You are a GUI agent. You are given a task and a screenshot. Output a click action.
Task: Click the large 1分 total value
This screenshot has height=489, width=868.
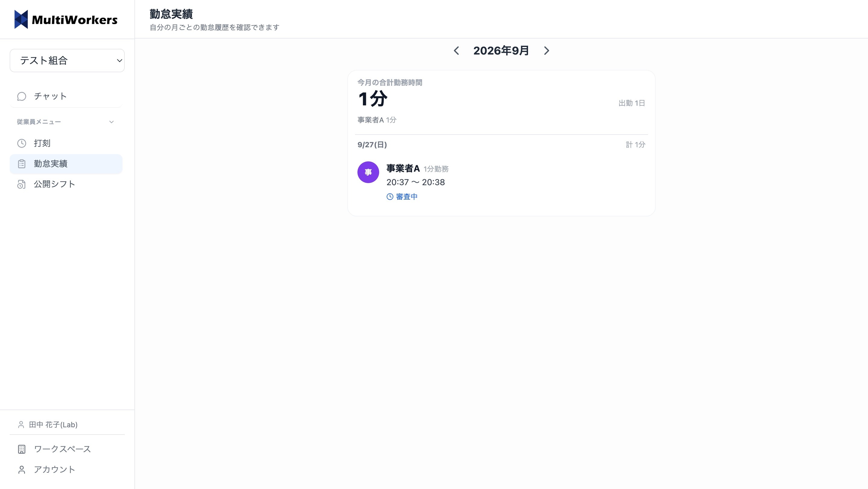[x=373, y=99]
